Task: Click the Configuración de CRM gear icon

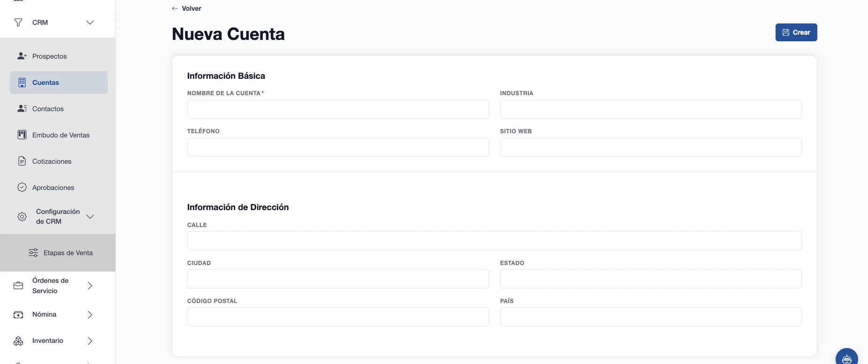Action: coord(22,217)
